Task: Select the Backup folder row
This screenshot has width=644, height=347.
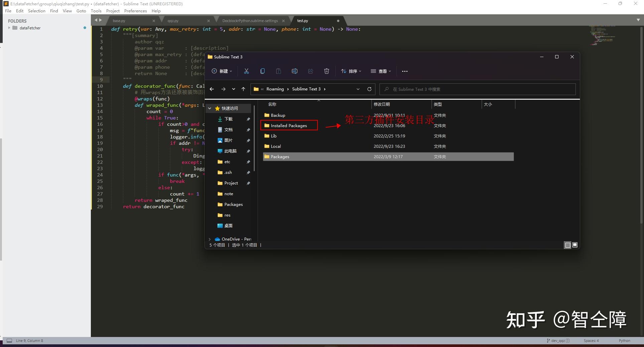Action: tap(388, 115)
